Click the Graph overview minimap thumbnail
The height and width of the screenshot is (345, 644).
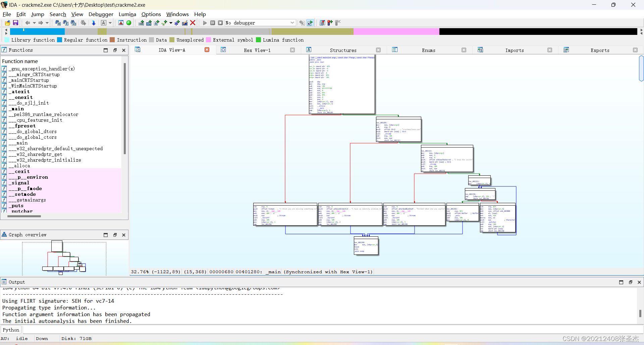click(64, 257)
